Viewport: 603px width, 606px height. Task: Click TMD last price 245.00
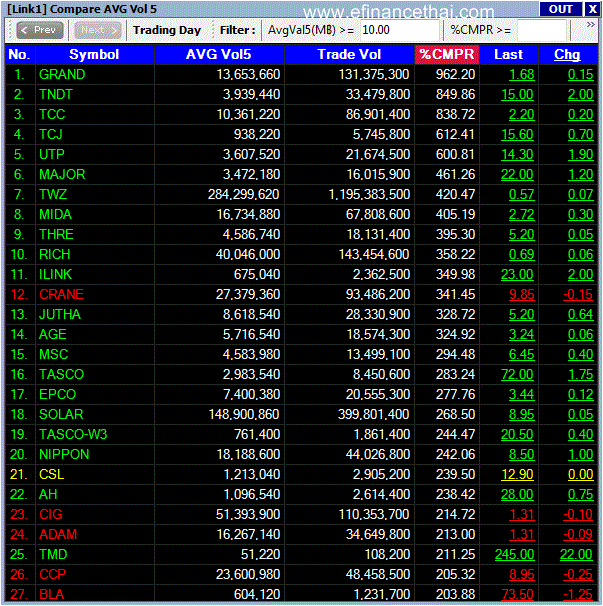514,555
